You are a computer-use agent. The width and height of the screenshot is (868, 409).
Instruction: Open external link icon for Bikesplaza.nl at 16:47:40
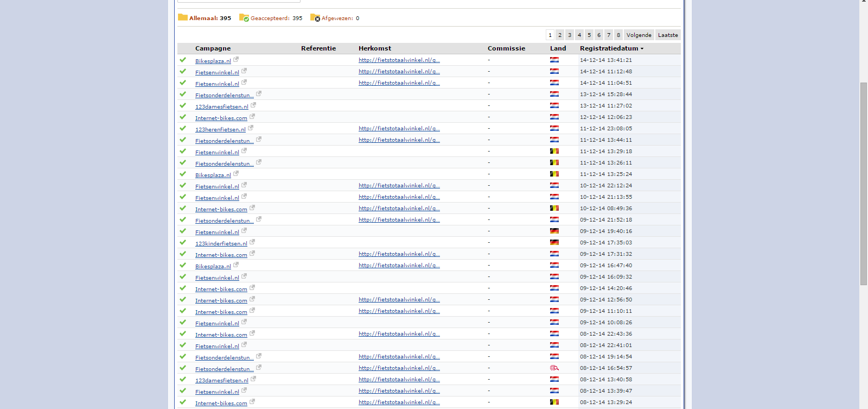236,265
